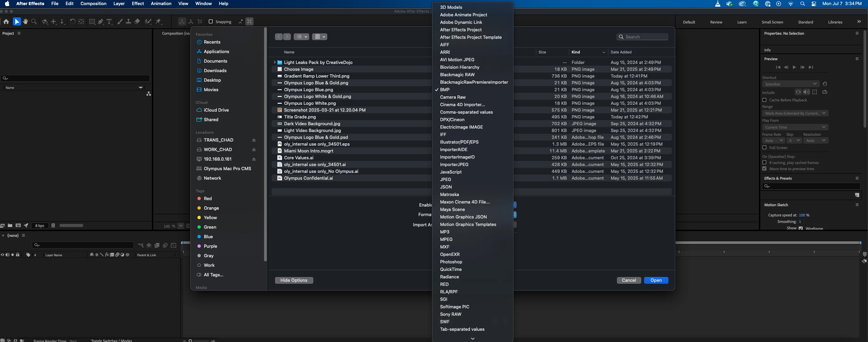
Task: Select the Roto Brush tool
Action: 148,22
